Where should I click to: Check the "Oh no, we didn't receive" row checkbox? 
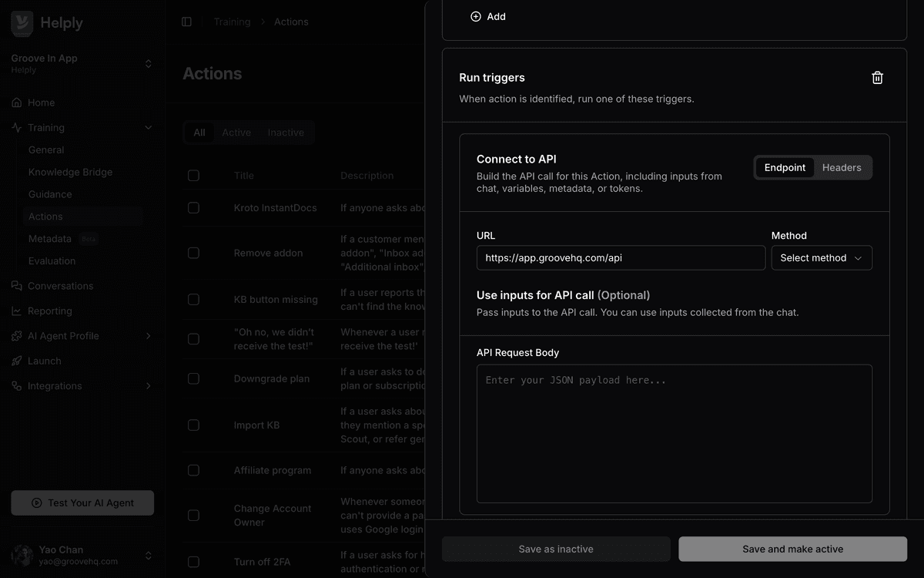point(193,339)
